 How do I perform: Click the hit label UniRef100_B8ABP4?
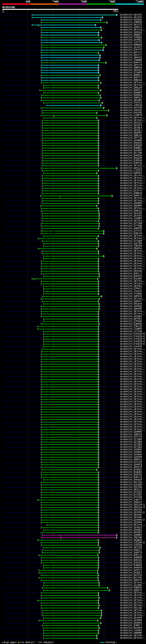point(131,93)
